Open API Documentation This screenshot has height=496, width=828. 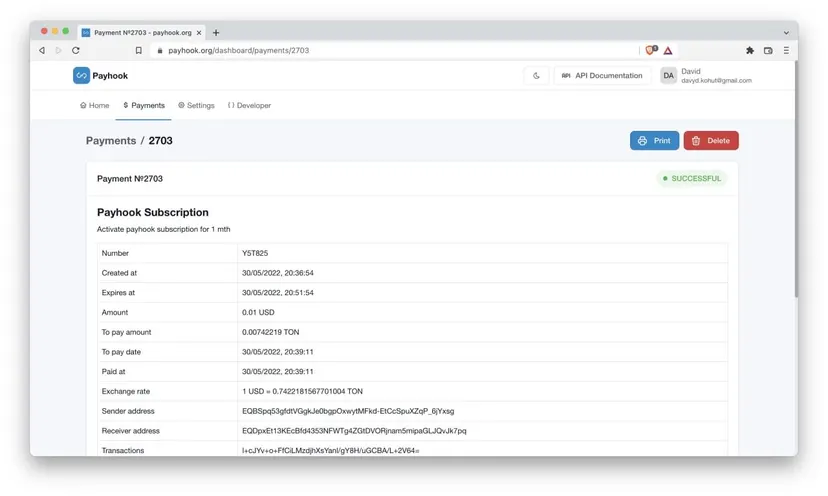pos(602,76)
